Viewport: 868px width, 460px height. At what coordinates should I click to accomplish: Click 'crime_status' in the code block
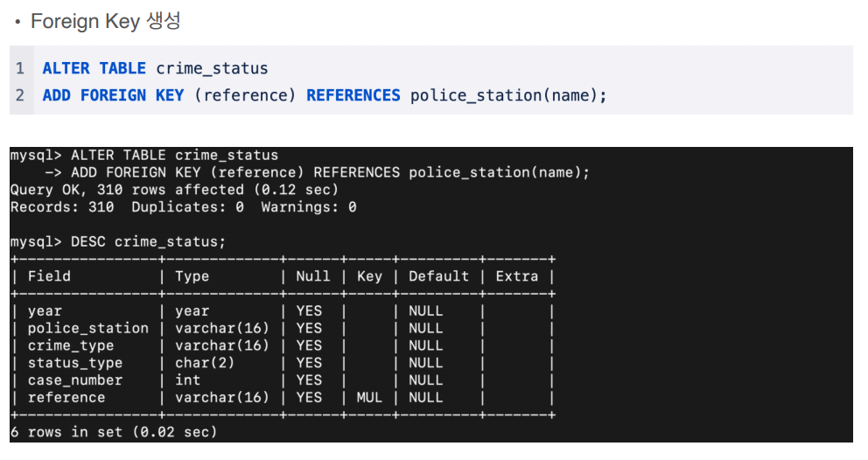[212, 68]
